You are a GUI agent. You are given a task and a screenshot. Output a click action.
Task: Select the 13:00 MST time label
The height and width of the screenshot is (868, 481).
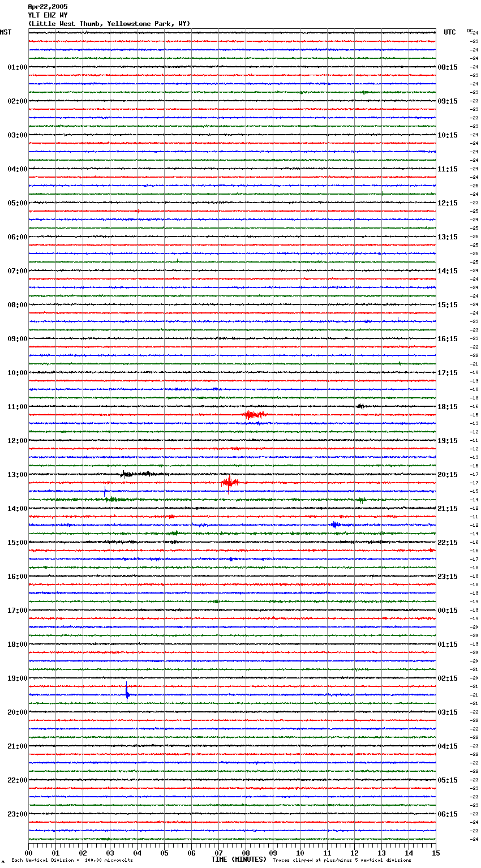(x=17, y=475)
